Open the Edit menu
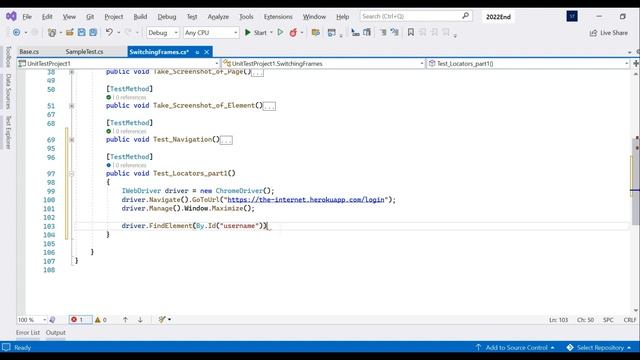The width and height of the screenshot is (640, 360). point(47,17)
